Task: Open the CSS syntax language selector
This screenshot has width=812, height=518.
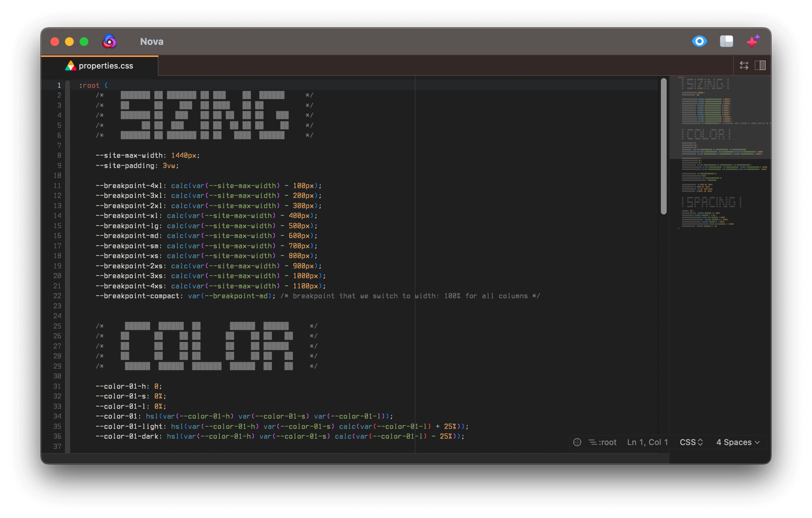Action: 691,442
